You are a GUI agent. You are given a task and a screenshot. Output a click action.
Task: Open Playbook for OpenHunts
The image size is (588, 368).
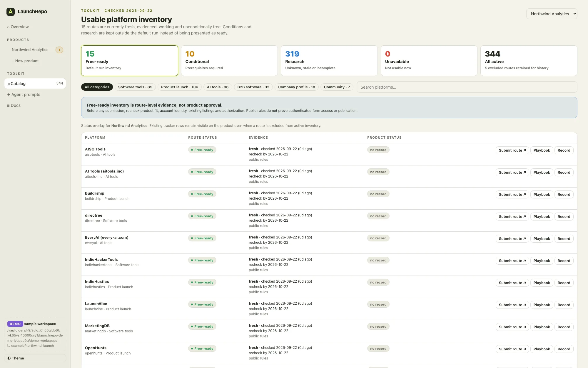click(542, 349)
